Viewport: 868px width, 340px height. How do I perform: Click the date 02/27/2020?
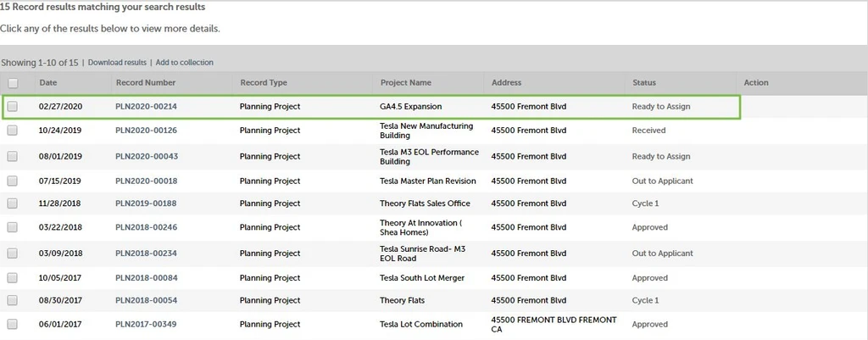pos(60,106)
